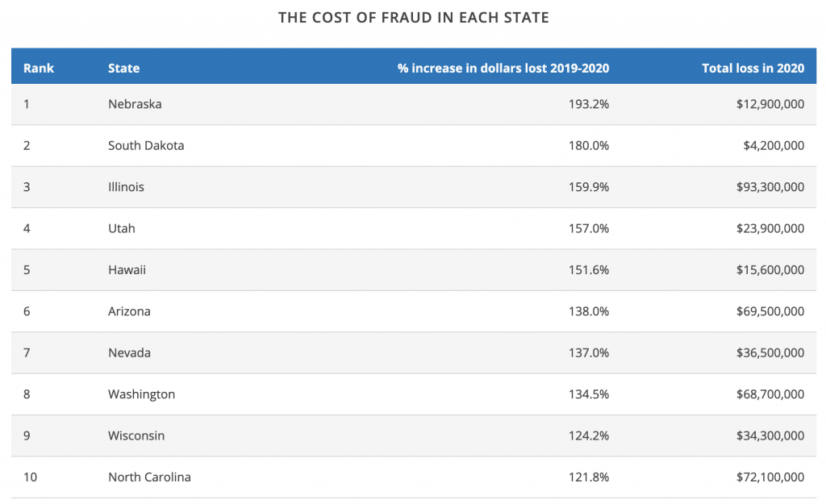Select the $72,100,000 total loss cell
Screen dimensions: 826x504
pos(770,477)
